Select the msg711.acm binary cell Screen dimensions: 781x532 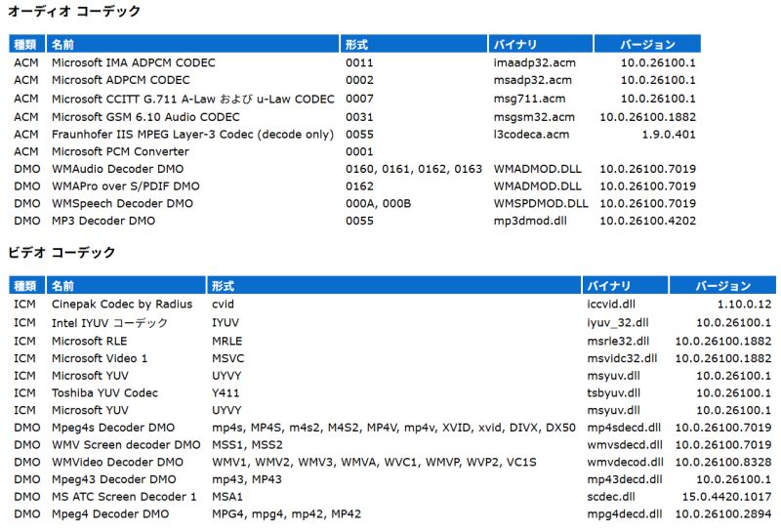click(x=529, y=99)
